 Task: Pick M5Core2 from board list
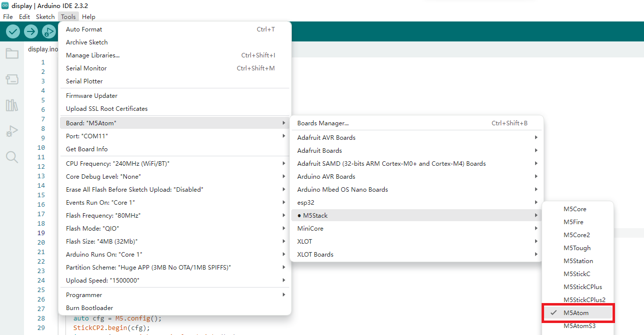coord(577,235)
